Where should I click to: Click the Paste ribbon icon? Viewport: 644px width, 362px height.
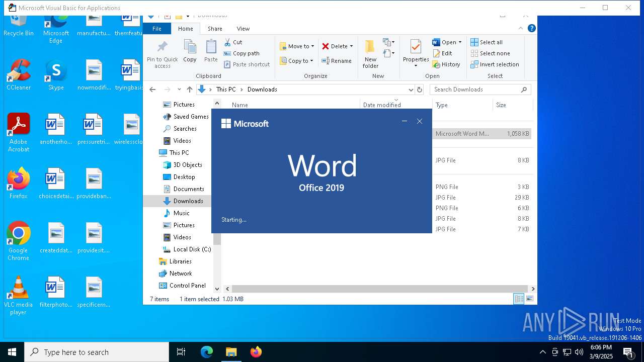click(211, 51)
